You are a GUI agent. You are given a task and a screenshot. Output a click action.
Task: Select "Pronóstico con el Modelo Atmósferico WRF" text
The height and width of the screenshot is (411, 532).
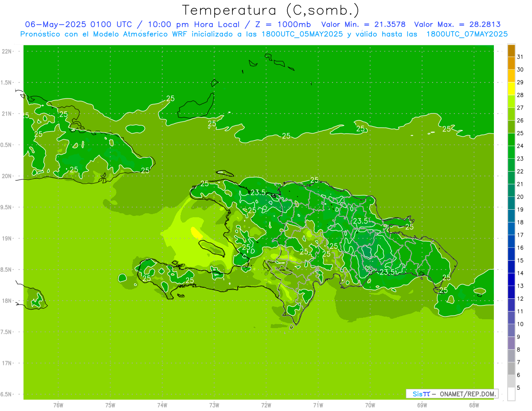pos(105,34)
